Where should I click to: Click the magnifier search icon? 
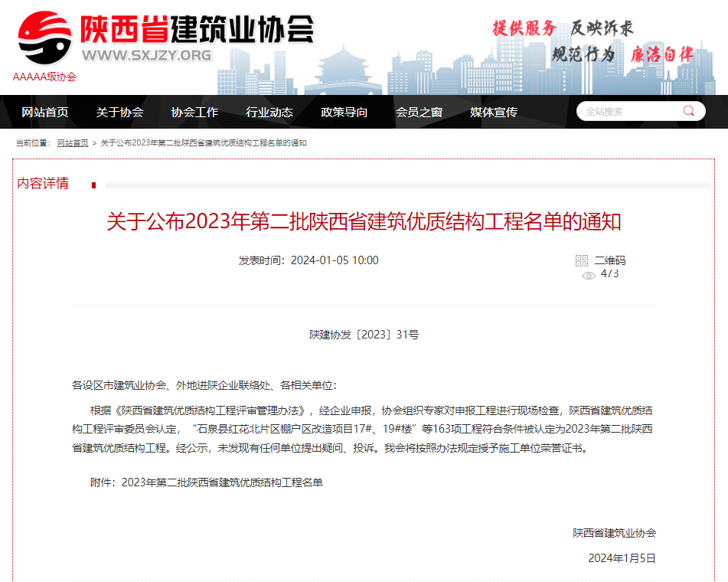coord(689,111)
